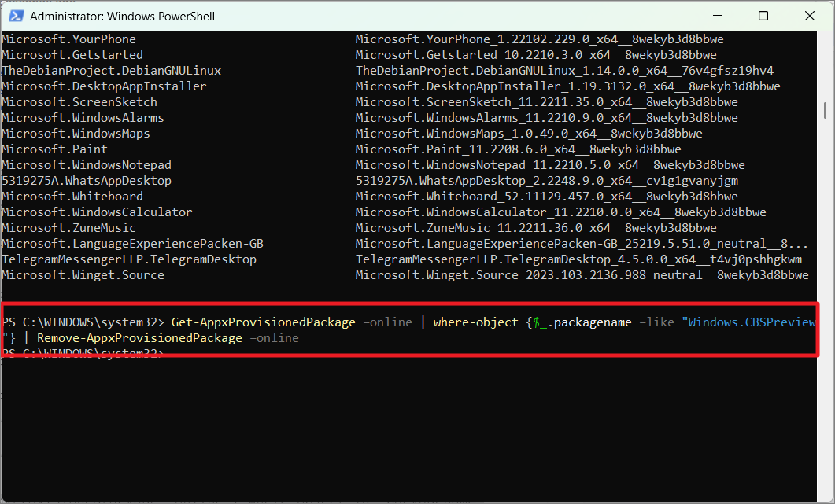Select the Get-AppxProvisionedPackage command text
835x504 pixels.
tap(264, 322)
